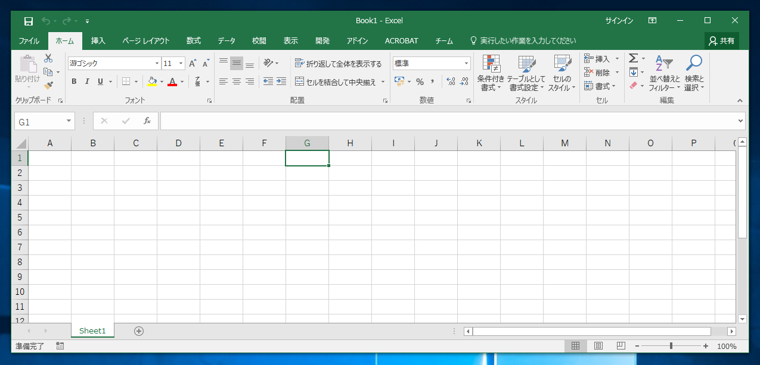Open Cell Styles (セルのスタイル)
Image resolution: width=760 pixels, height=365 pixels.
pyautogui.click(x=562, y=73)
